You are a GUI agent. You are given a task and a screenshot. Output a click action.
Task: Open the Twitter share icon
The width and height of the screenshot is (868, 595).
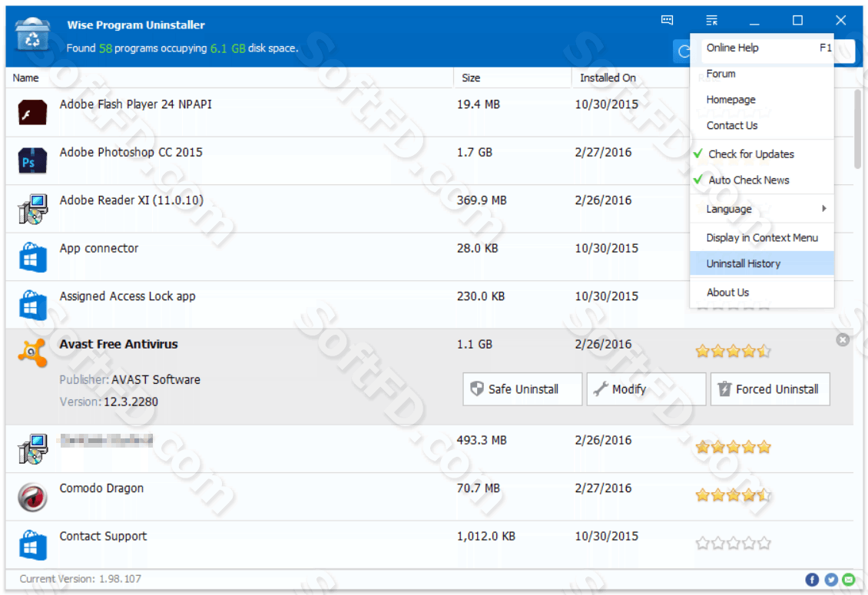pyautogui.click(x=830, y=580)
